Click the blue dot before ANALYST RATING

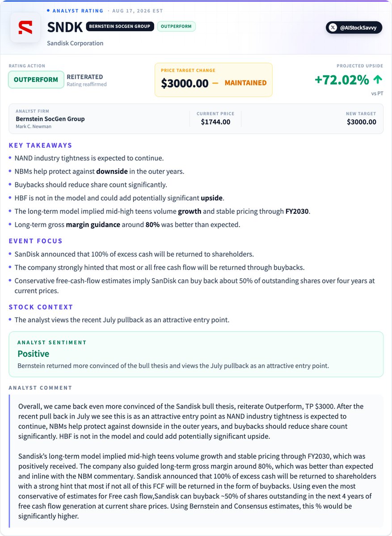(48, 11)
